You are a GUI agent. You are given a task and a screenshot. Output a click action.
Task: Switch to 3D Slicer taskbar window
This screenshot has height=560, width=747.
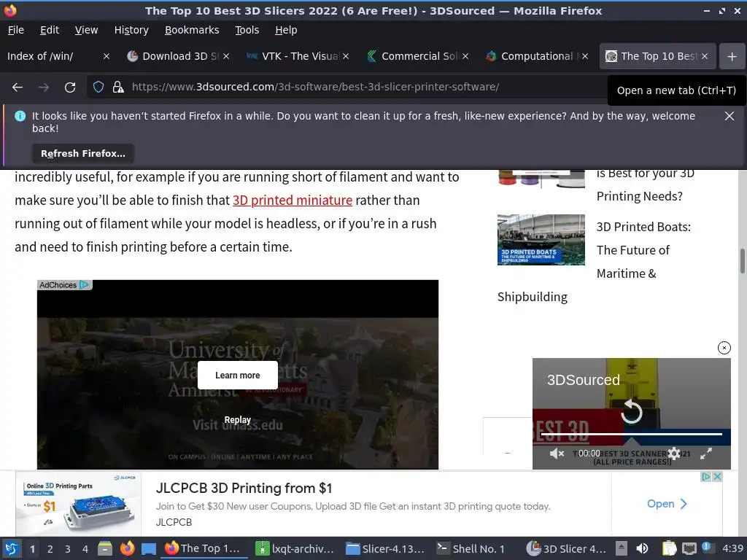567,549
